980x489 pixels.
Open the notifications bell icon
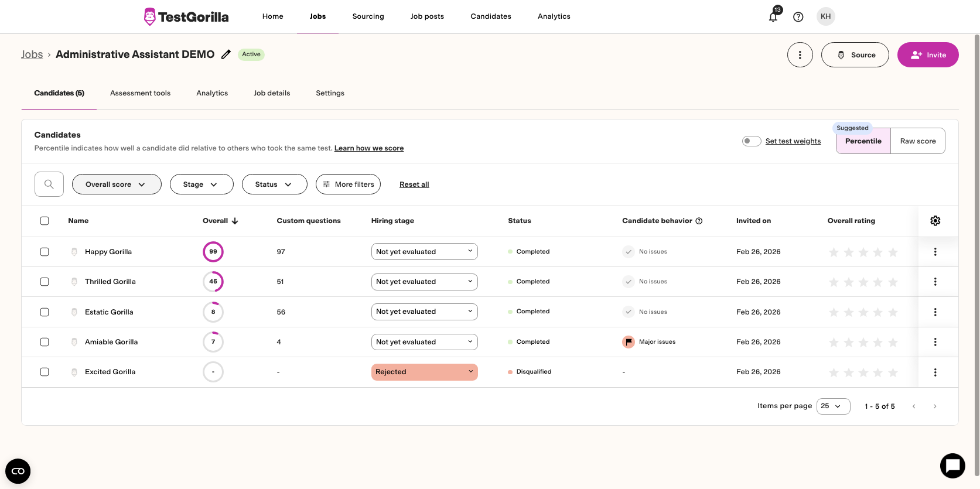[x=773, y=17]
